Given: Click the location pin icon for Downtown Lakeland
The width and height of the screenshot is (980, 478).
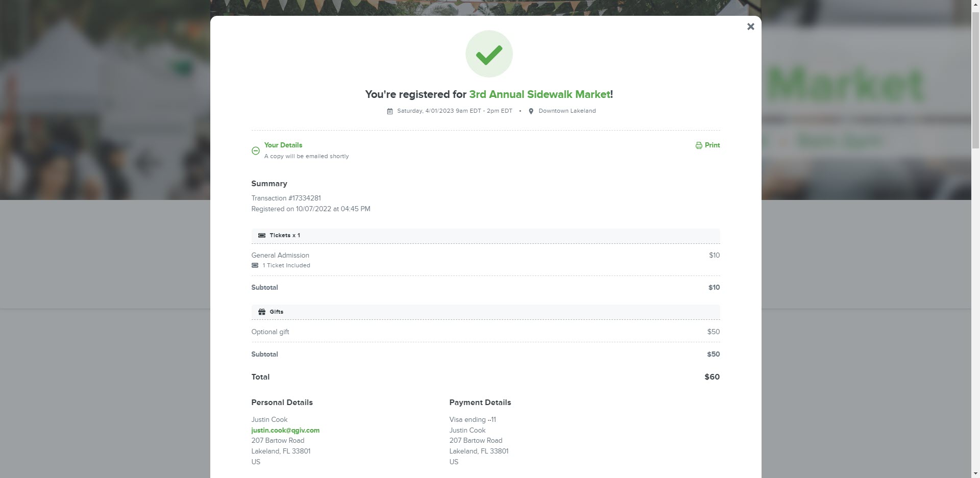Looking at the screenshot, I should pyautogui.click(x=531, y=111).
